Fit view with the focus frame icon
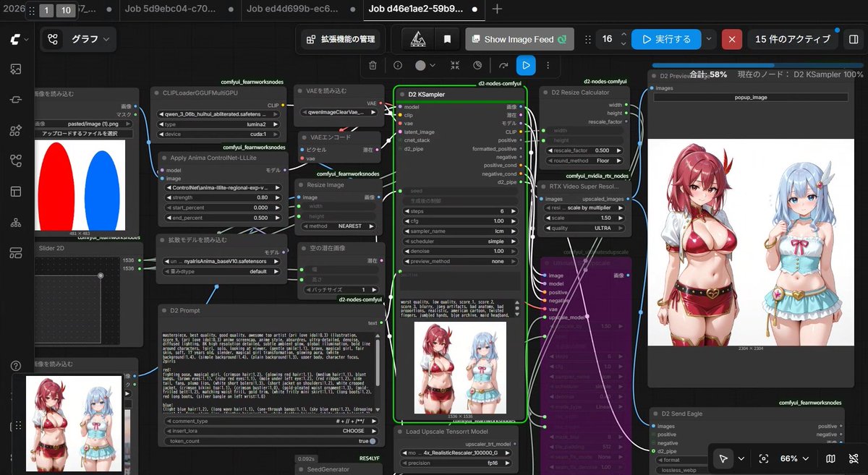This screenshot has width=868, height=475. coord(764,458)
